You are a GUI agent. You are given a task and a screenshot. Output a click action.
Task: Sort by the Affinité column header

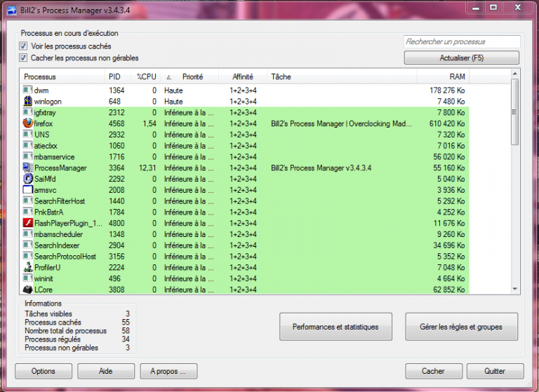[243, 76]
